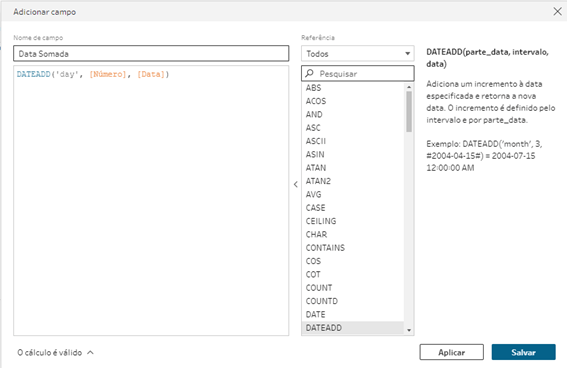567x368 pixels.
Task: Click the function list scroll-up arrow
Action: [x=409, y=87]
